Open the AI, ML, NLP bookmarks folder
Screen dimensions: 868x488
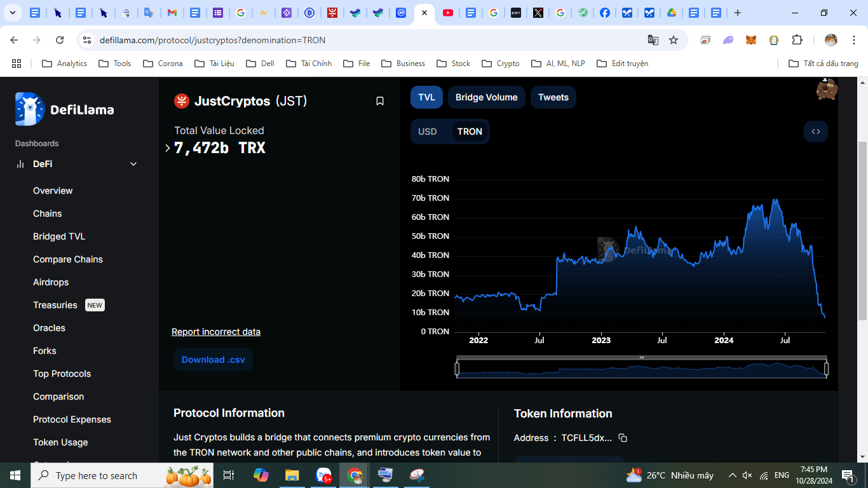tap(557, 64)
